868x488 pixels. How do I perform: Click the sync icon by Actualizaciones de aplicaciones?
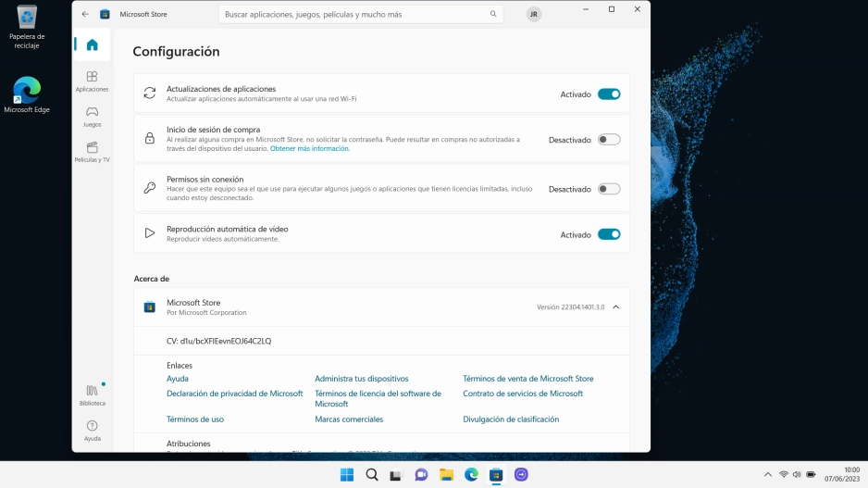click(150, 93)
